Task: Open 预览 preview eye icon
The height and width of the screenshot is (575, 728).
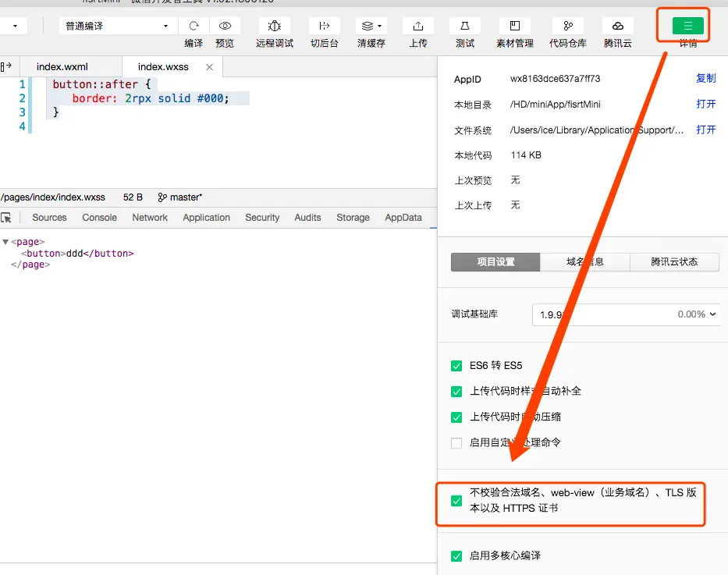Action: pos(225,26)
